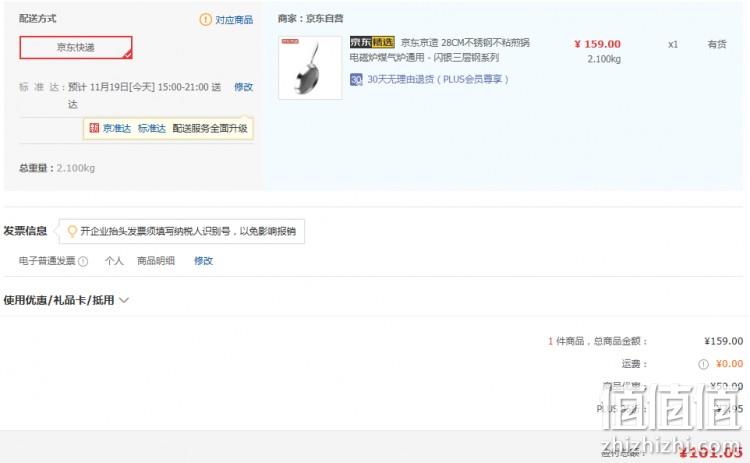Select the 京东快递 delivery option
This screenshot has height=463, width=750.
[76, 47]
